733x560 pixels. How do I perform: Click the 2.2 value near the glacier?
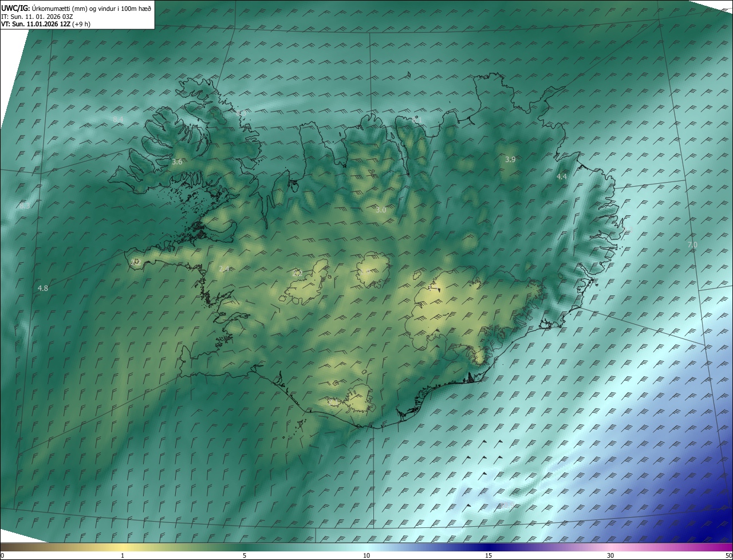[x=297, y=274]
